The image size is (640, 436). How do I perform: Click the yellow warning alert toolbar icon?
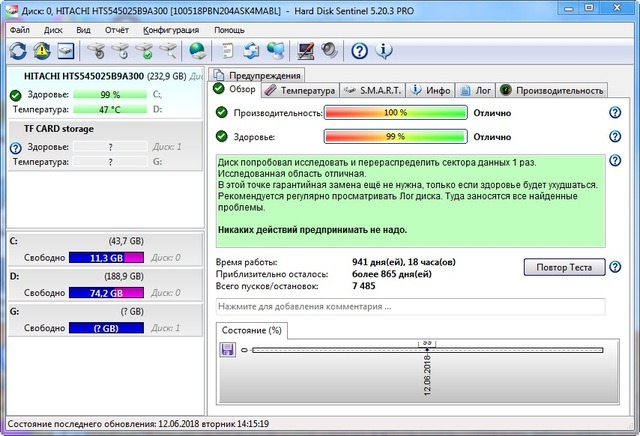click(x=42, y=50)
